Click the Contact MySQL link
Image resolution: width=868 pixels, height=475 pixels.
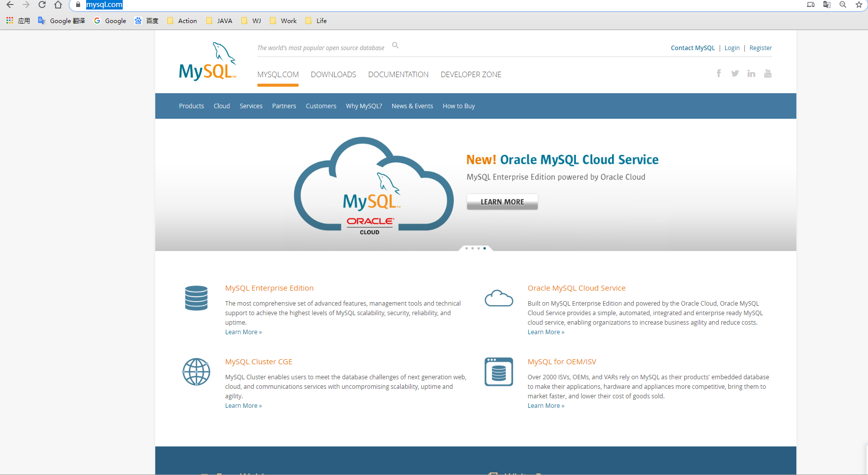tap(693, 48)
